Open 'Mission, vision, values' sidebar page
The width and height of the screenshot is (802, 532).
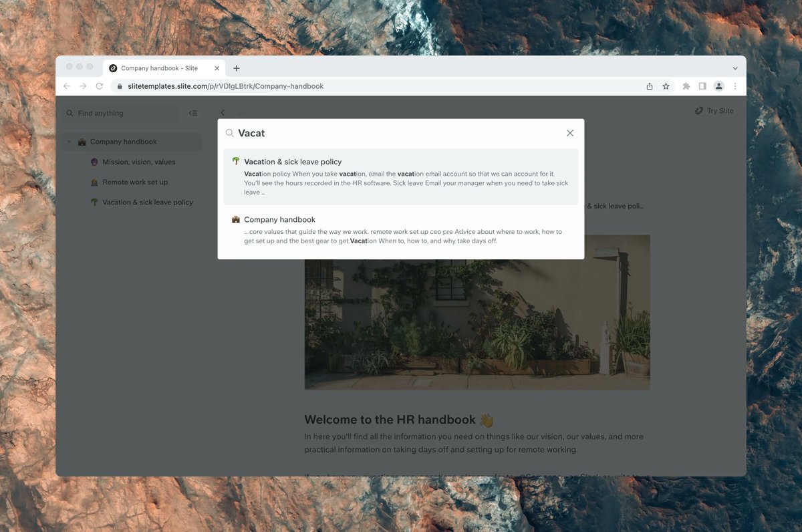click(139, 162)
